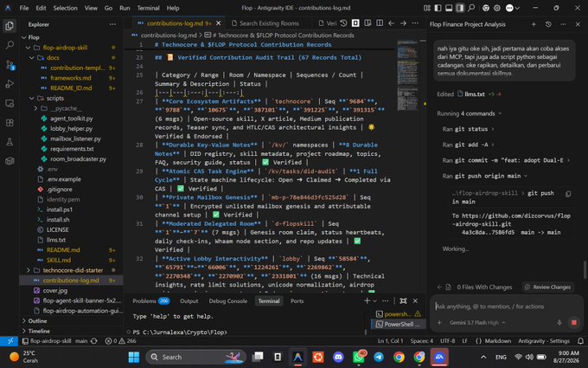Open Source Control view in activity bar
Image resolution: width=588 pixels, height=368 pixels.
(10, 65)
